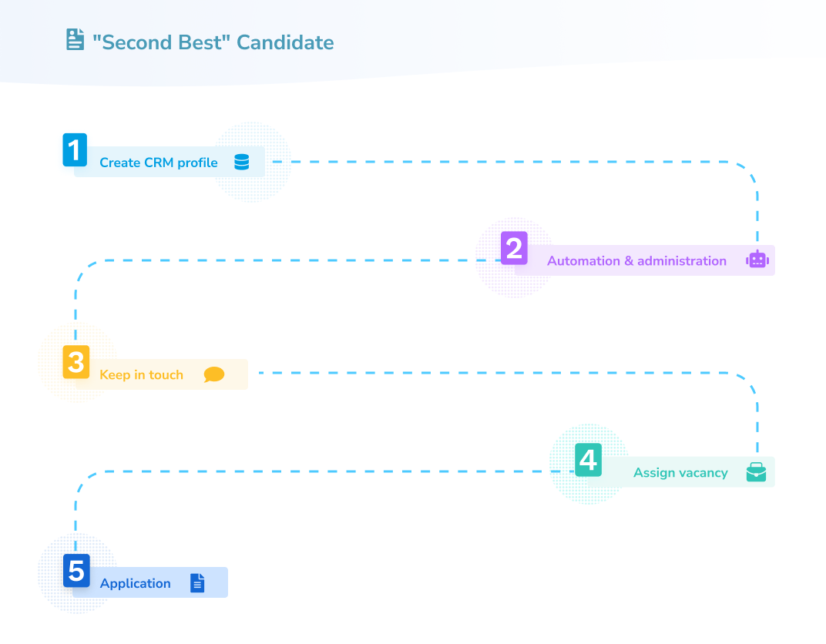Click the chat bubble icon on Keep in touch
826x644 pixels.
[x=214, y=375]
